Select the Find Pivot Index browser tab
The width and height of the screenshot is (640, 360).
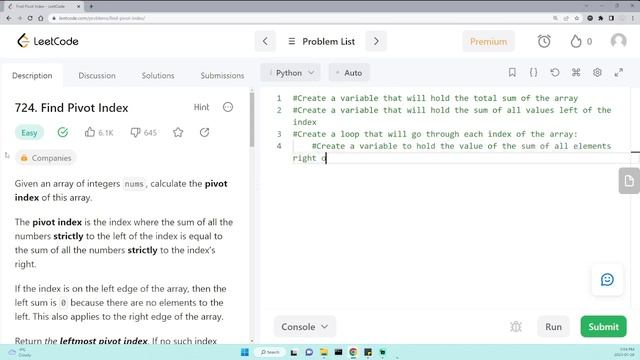[x=44, y=6]
